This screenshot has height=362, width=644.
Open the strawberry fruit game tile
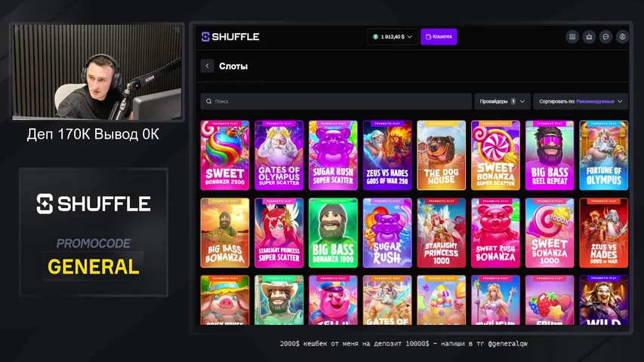pyautogui.click(x=550, y=300)
